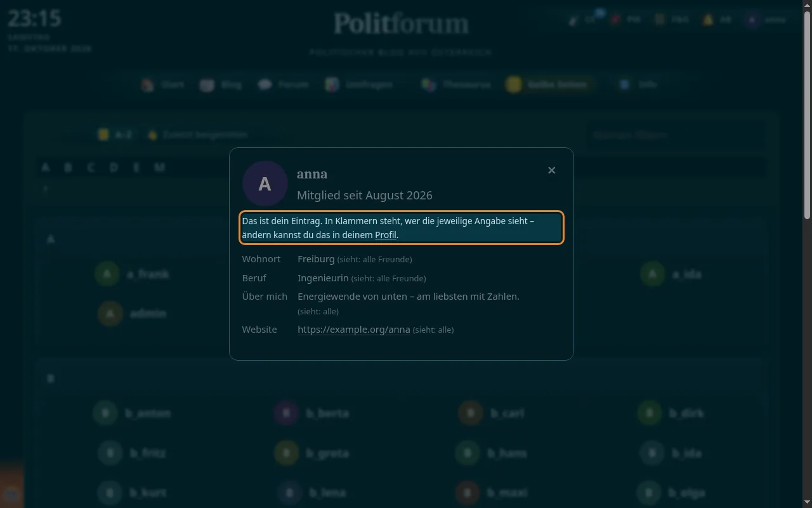The width and height of the screenshot is (812, 508).
Task: Click the admin member avatar
Action: pyautogui.click(x=110, y=314)
